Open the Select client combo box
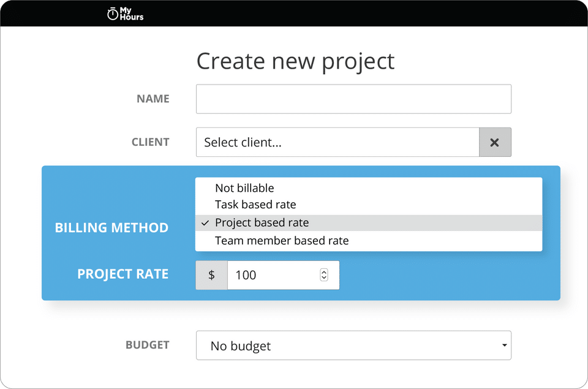Viewport: 588px width, 389px height. 337,142
